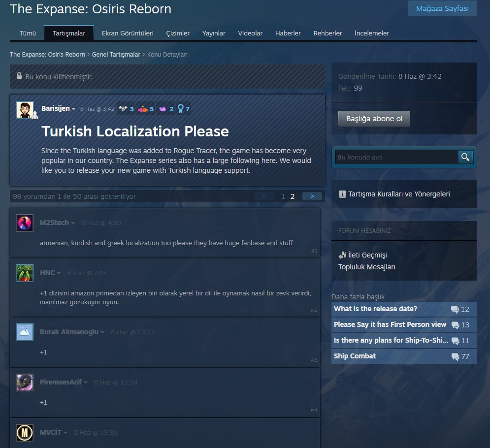Select the Tartışmalar tab
Viewport: 490px width, 448px height.
(69, 33)
